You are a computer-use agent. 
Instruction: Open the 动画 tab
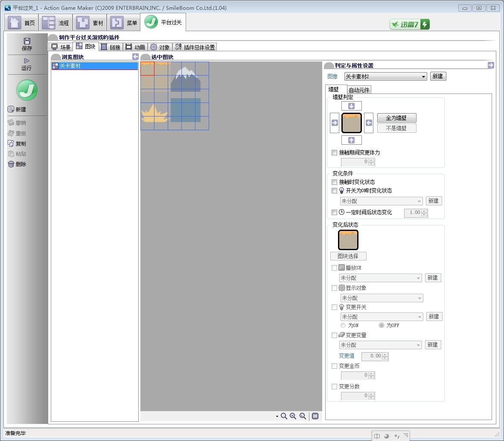(136, 47)
